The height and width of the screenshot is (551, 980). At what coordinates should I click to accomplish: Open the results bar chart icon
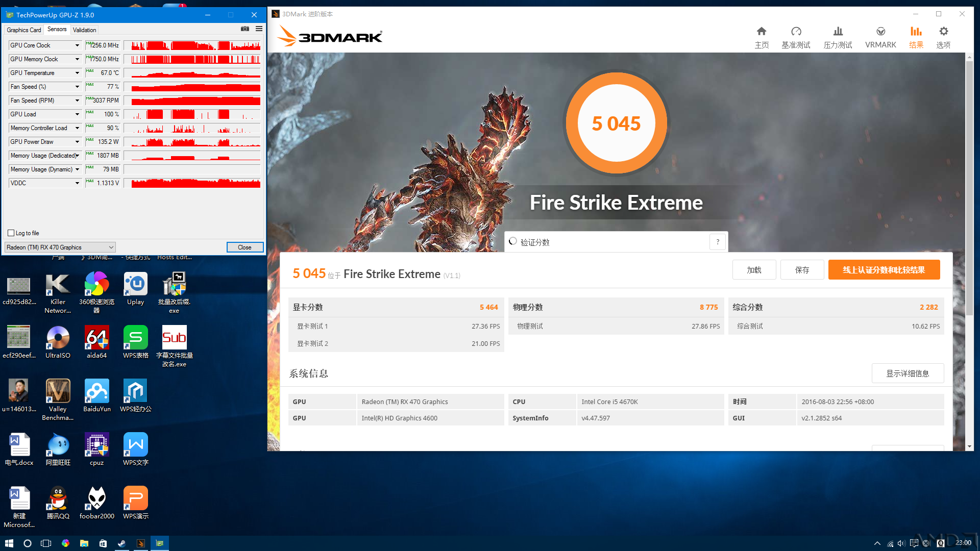[x=916, y=32]
